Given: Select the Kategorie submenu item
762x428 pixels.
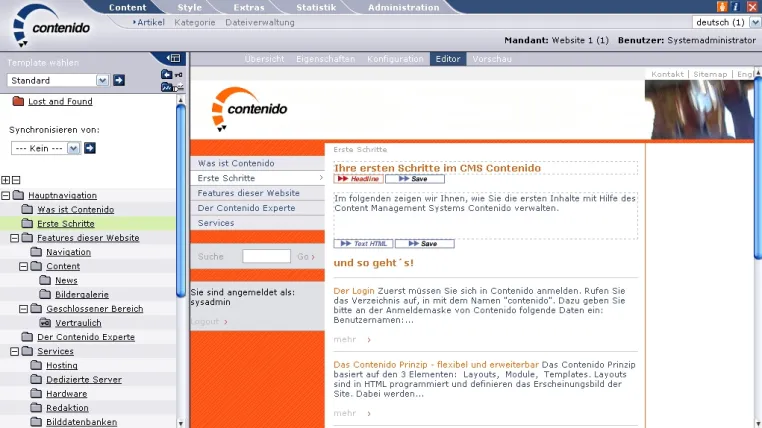Looking at the screenshot, I should click(195, 22).
